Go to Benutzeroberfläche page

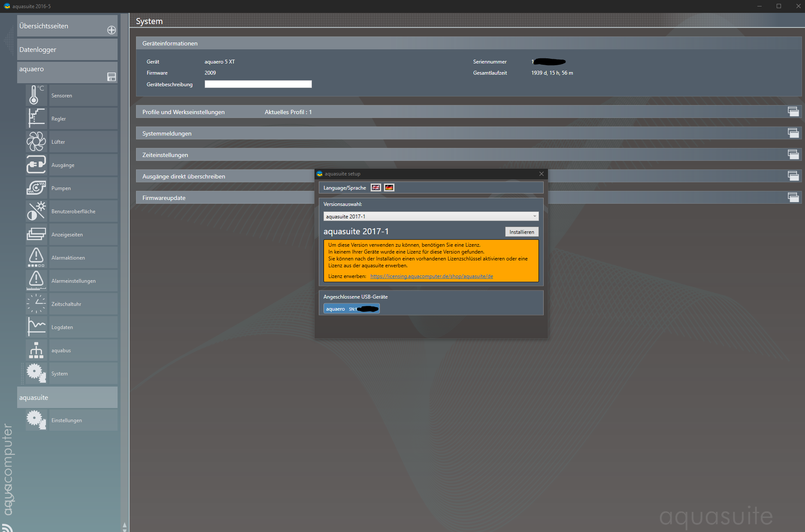click(x=83, y=211)
